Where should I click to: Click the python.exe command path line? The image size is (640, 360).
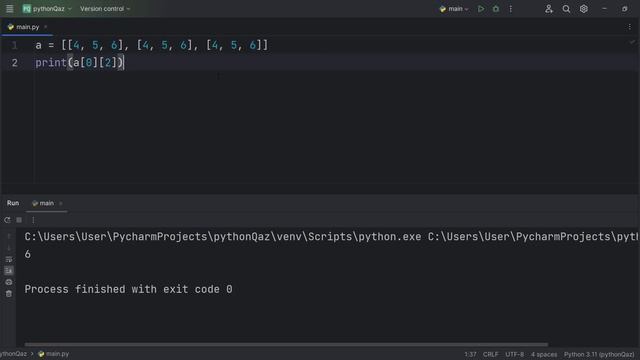331,237
